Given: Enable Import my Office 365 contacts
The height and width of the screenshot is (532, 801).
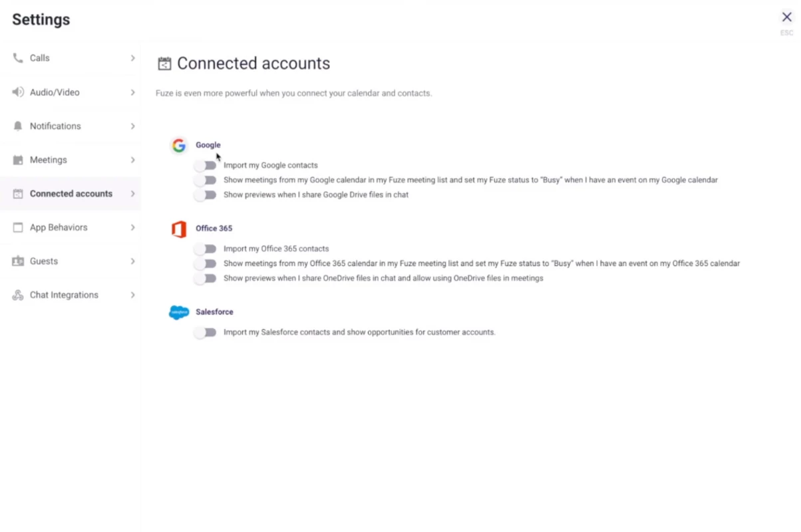Looking at the screenshot, I should coord(206,249).
